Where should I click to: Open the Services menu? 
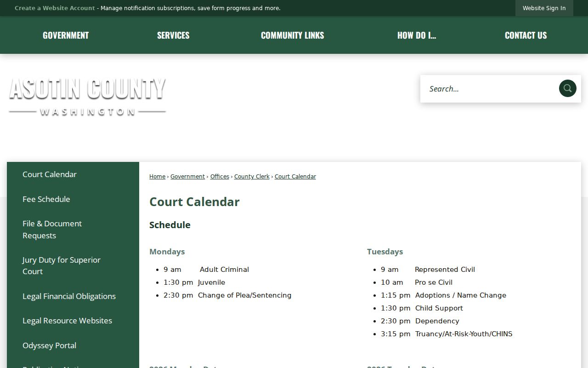(173, 35)
